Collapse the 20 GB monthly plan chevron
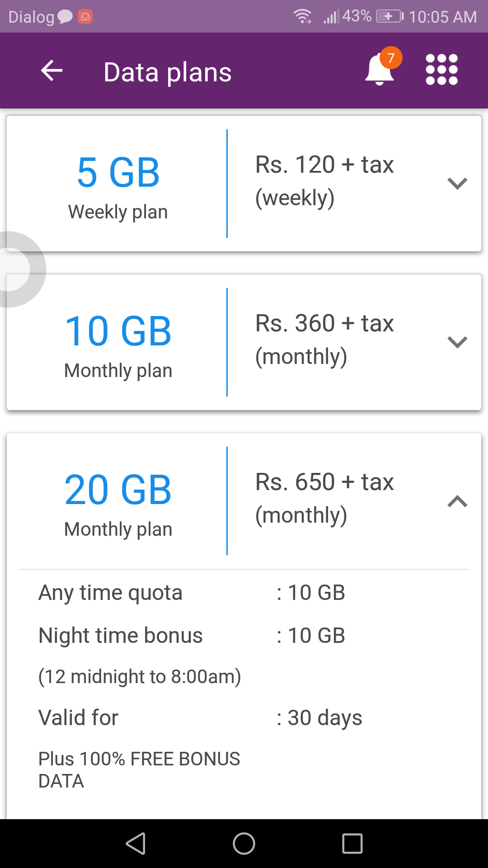Viewport: 488px width, 868px height. tap(457, 501)
